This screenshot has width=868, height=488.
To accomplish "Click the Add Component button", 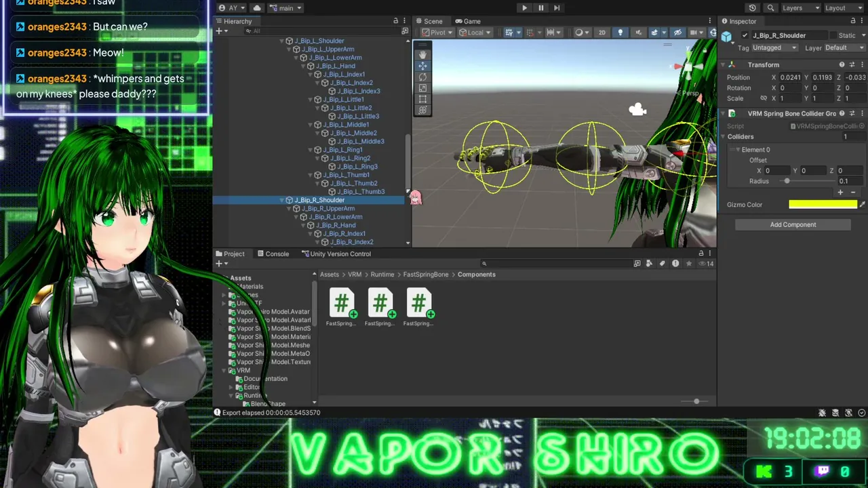I will coord(793,224).
